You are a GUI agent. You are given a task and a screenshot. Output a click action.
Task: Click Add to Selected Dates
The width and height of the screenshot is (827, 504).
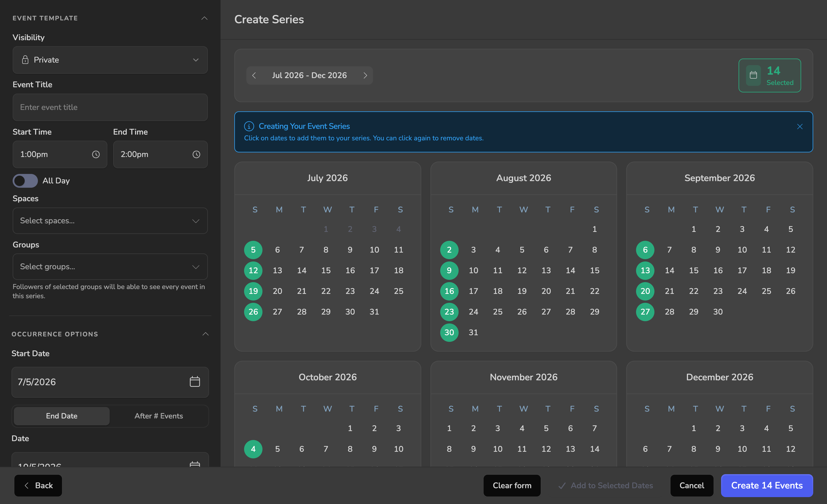click(606, 486)
